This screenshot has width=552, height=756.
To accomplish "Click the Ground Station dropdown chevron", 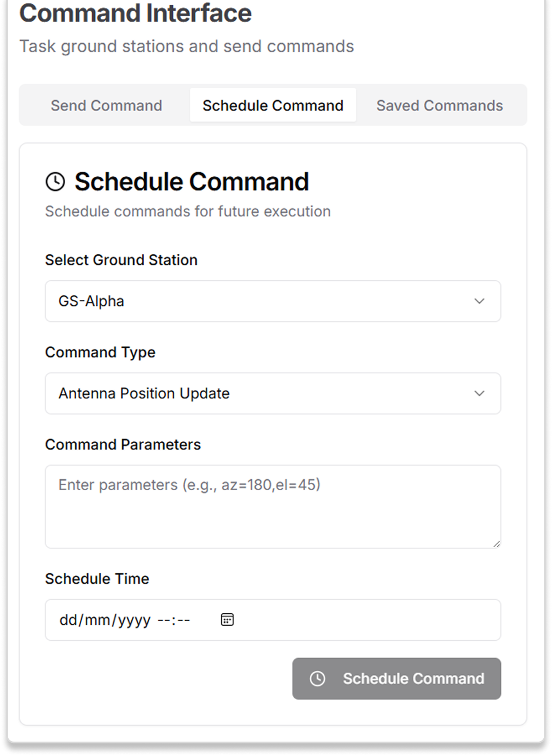I will coord(479,301).
